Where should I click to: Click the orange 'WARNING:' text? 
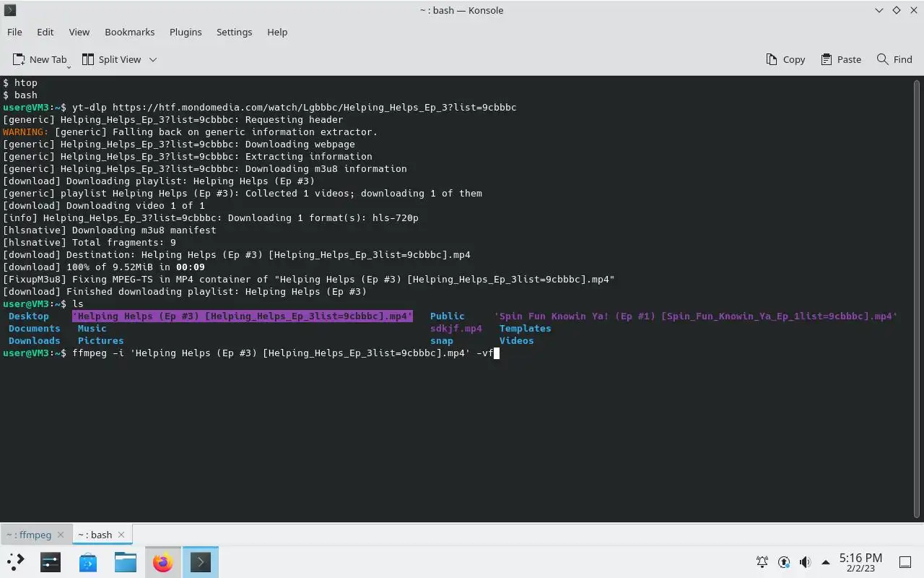point(26,131)
